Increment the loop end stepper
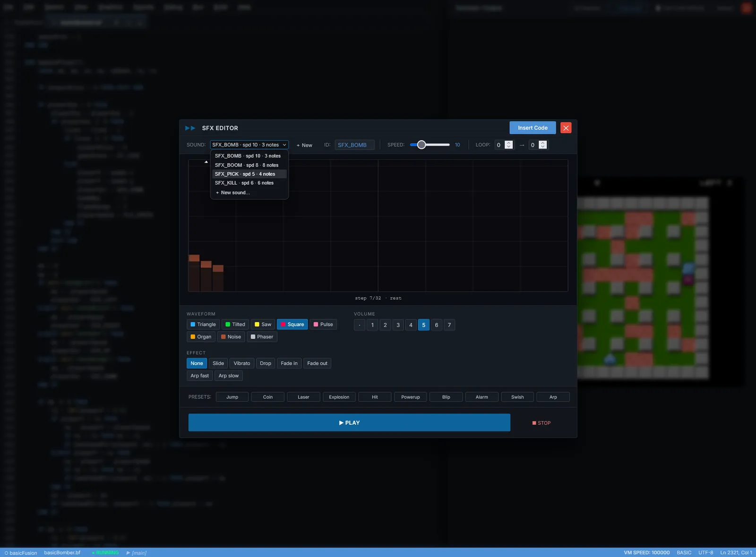The height and width of the screenshot is (557, 756). tap(543, 143)
